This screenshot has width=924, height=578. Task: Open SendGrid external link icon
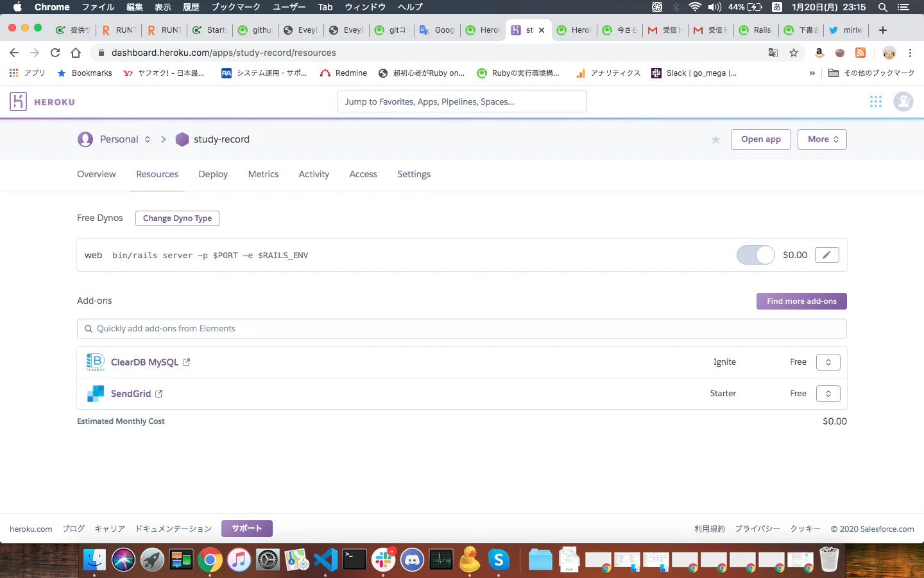[x=159, y=394]
